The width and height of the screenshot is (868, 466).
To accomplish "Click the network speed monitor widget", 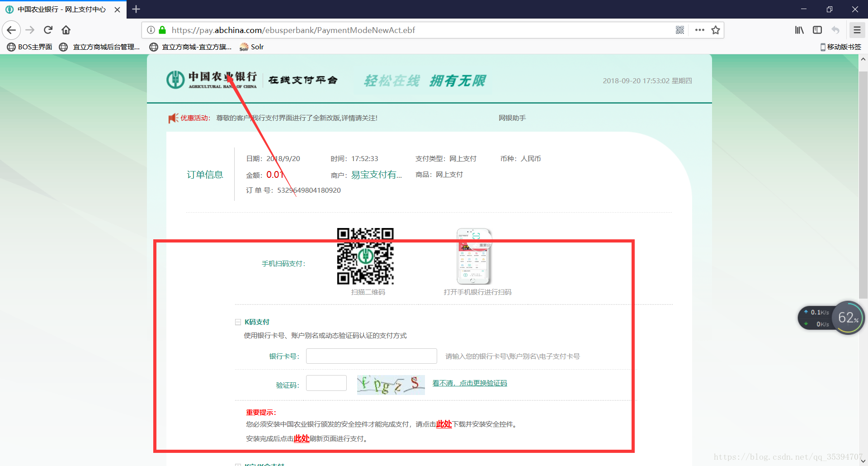I will 816,318.
